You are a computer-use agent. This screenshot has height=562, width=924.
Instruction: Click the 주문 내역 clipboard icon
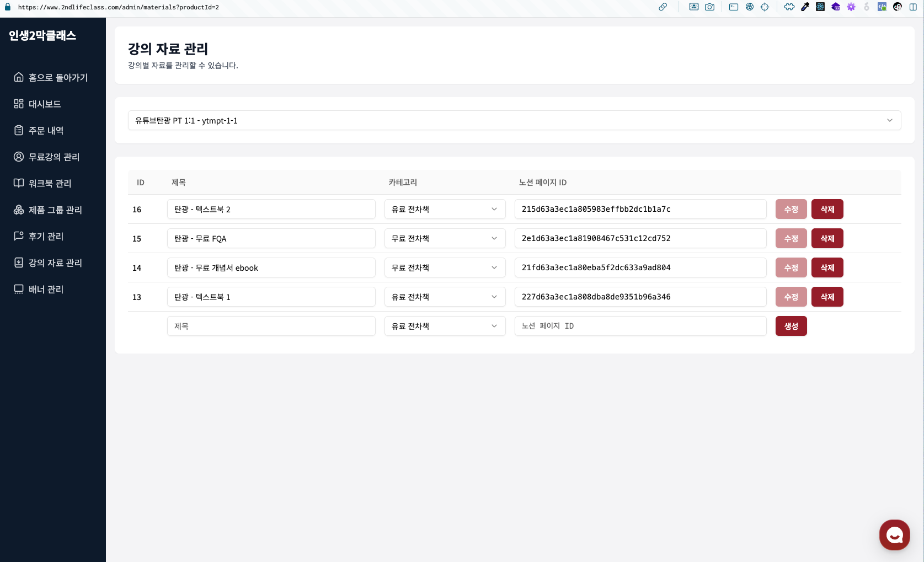[19, 130]
